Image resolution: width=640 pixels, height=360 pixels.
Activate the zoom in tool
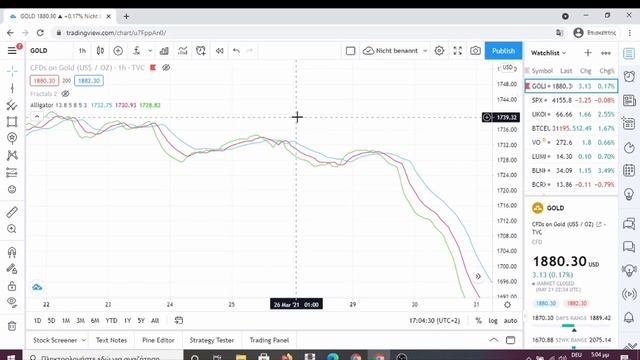click(12, 229)
